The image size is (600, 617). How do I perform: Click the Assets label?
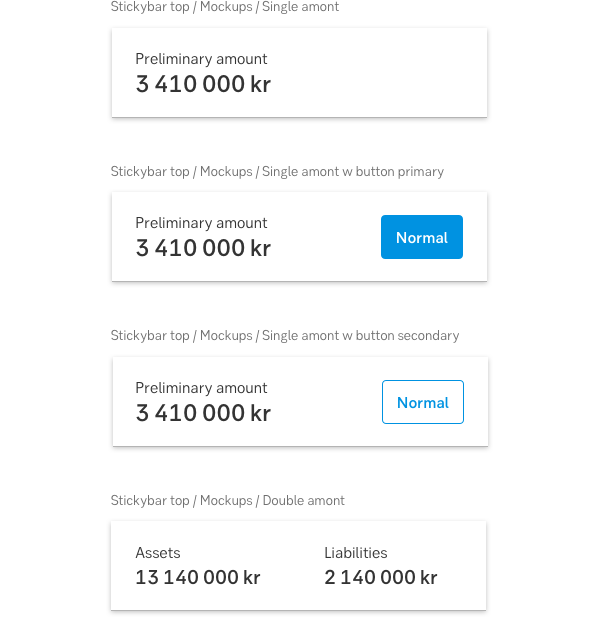[158, 552]
